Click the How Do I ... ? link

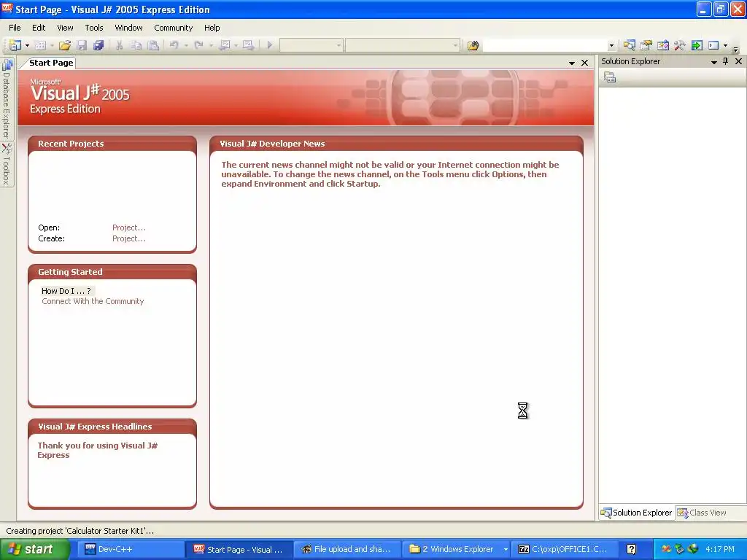(66, 290)
